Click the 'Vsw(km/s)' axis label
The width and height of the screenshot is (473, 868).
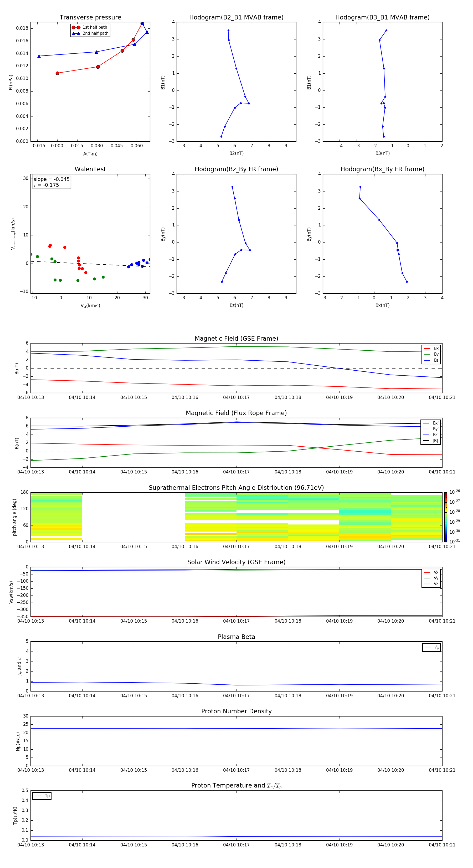(11, 592)
